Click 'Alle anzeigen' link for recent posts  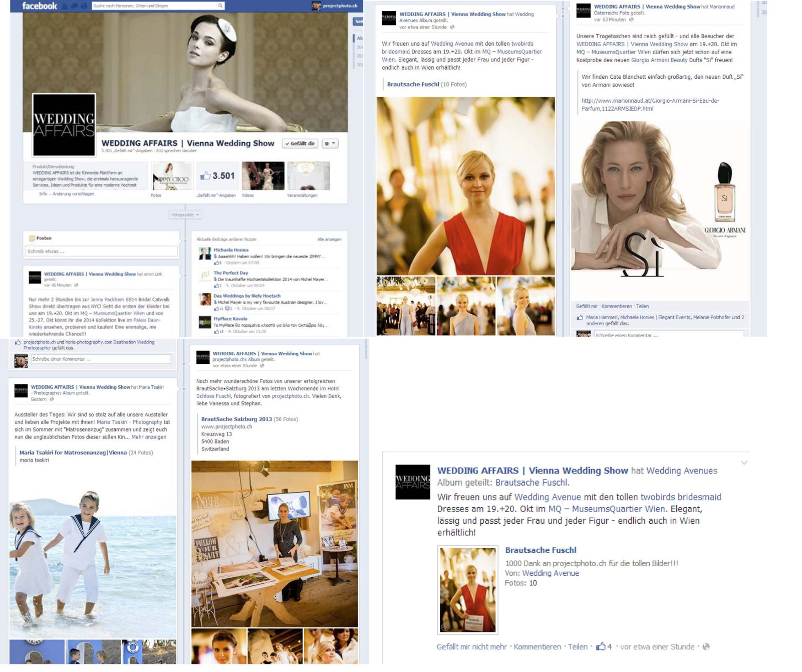pyautogui.click(x=329, y=240)
